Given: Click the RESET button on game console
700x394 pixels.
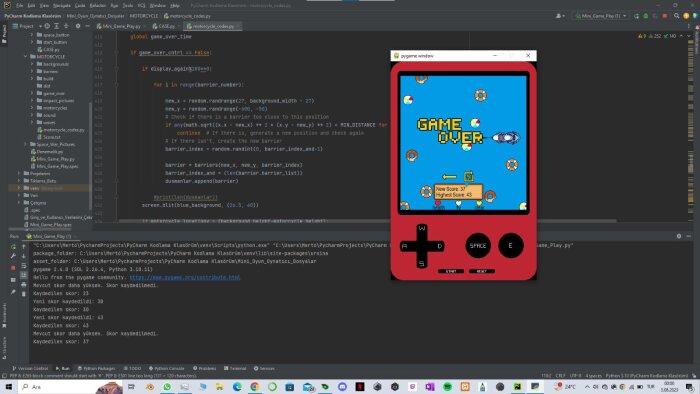Looking at the screenshot, I should point(482,271).
